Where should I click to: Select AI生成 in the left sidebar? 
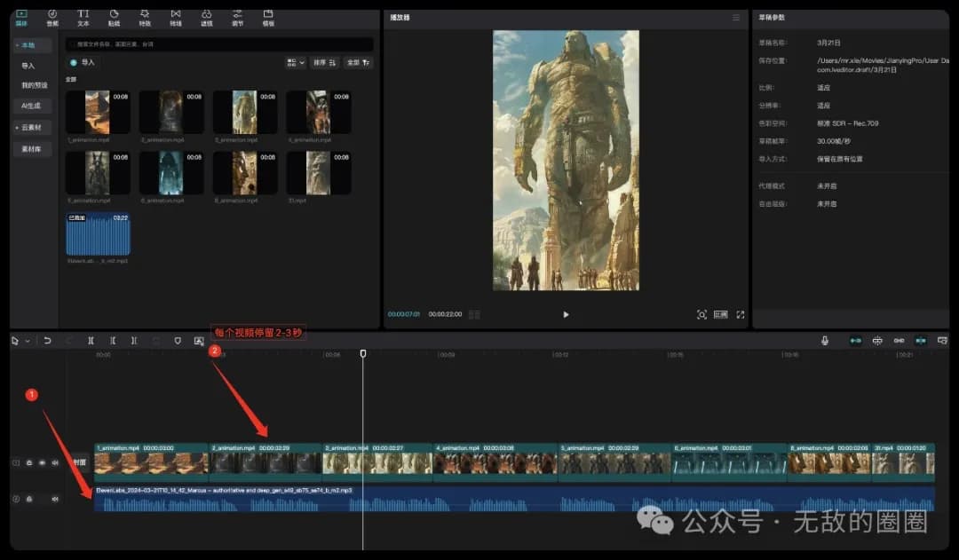click(x=31, y=106)
